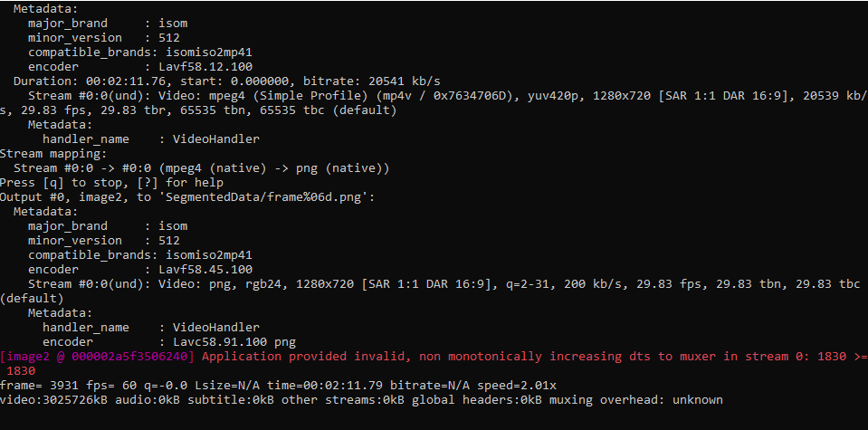Click the second minor_version 512 line
Screen dimensions: 868x430
tap(103, 241)
